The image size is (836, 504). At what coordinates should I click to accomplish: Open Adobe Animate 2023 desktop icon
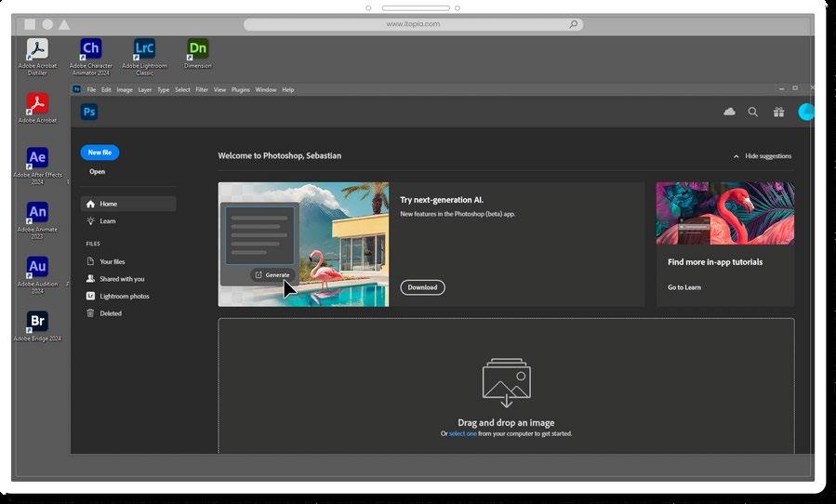[37, 220]
